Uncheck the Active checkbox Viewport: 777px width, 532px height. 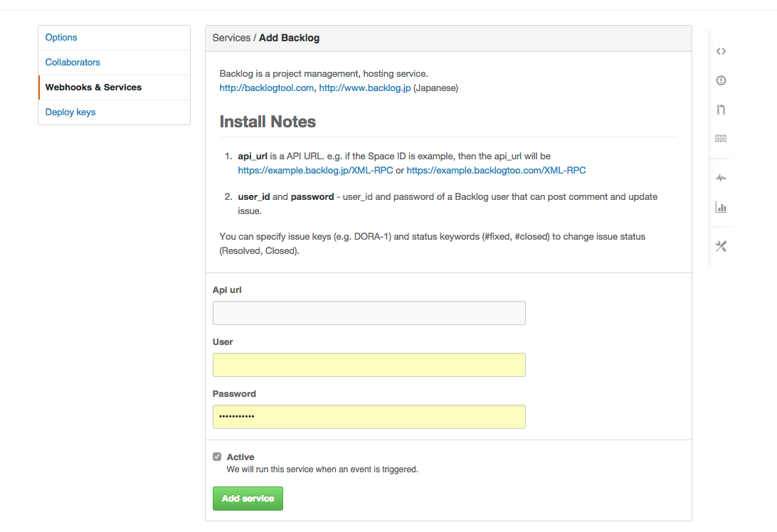tap(217, 457)
